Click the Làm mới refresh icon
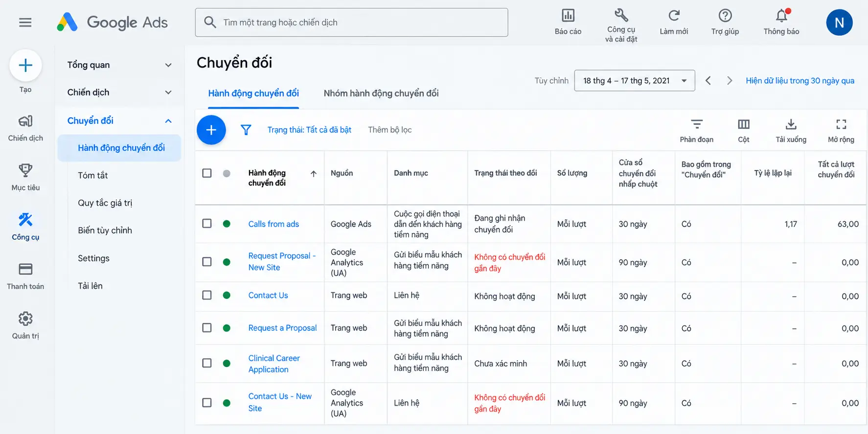 click(x=674, y=16)
